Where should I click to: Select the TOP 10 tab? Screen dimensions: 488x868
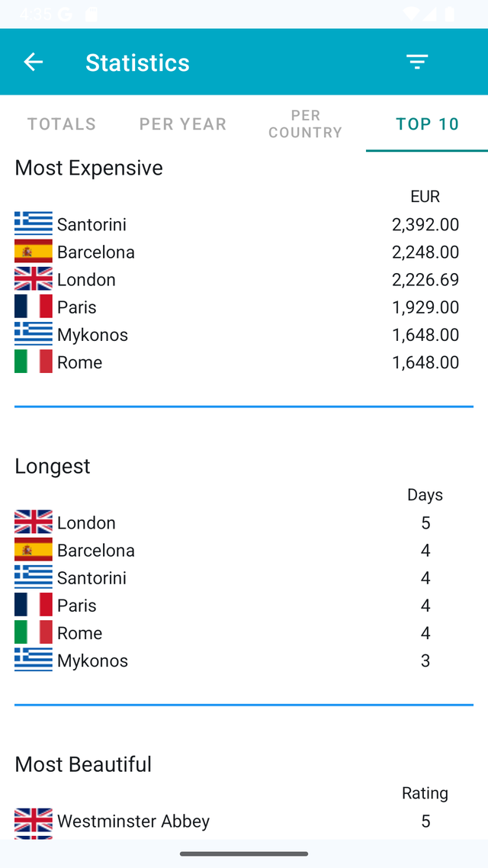coord(426,124)
